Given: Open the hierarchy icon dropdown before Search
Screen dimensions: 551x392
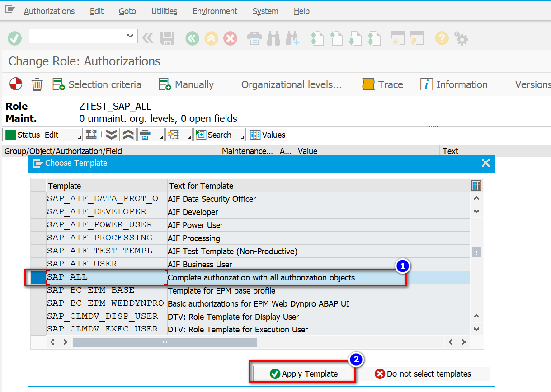Looking at the screenshot, I should point(179,135).
